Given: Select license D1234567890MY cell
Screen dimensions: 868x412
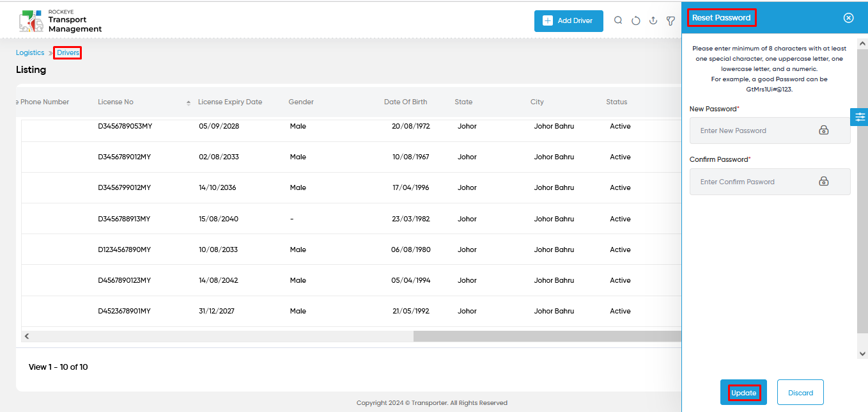Looking at the screenshot, I should (125, 250).
